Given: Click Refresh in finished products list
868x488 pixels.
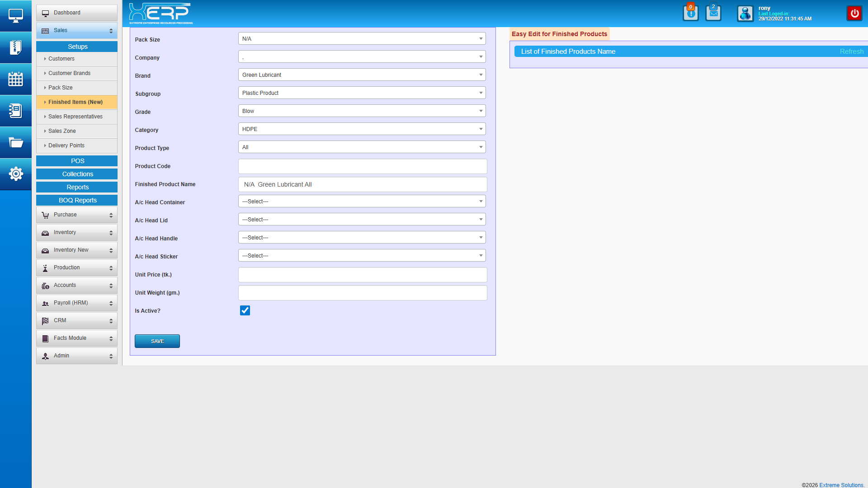Looking at the screenshot, I should (851, 52).
